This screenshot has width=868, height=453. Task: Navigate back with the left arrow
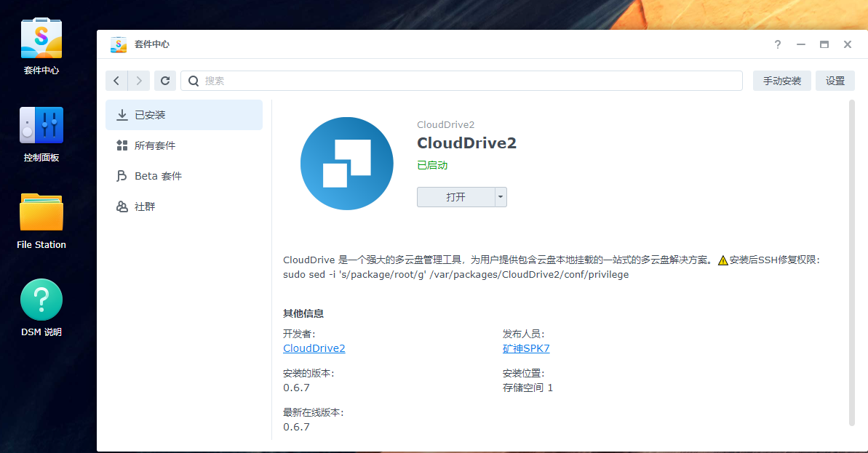point(116,80)
